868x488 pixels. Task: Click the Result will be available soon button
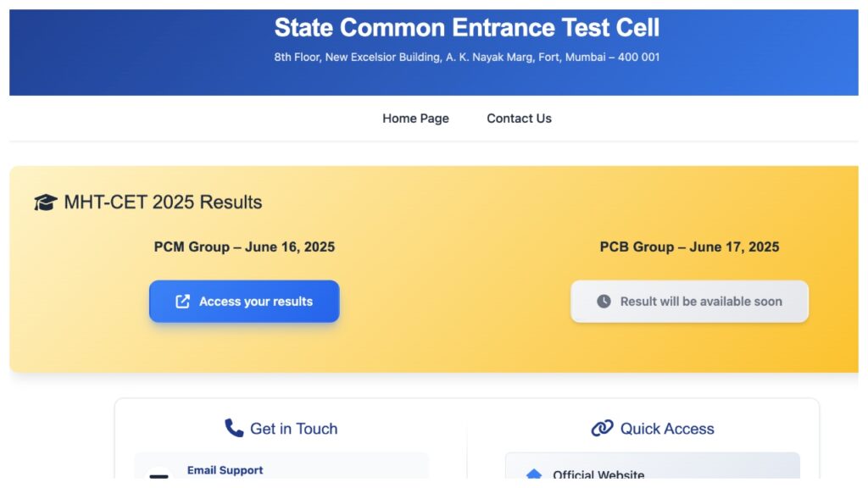coord(689,301)
